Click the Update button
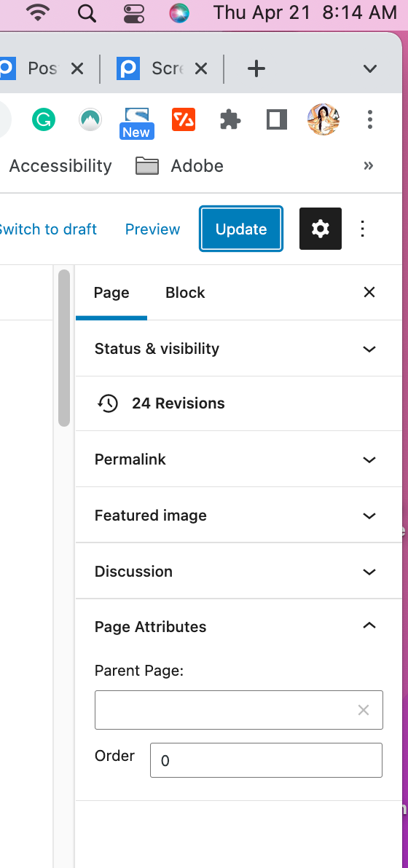408x868 pixels. click(x=241, y=229)
